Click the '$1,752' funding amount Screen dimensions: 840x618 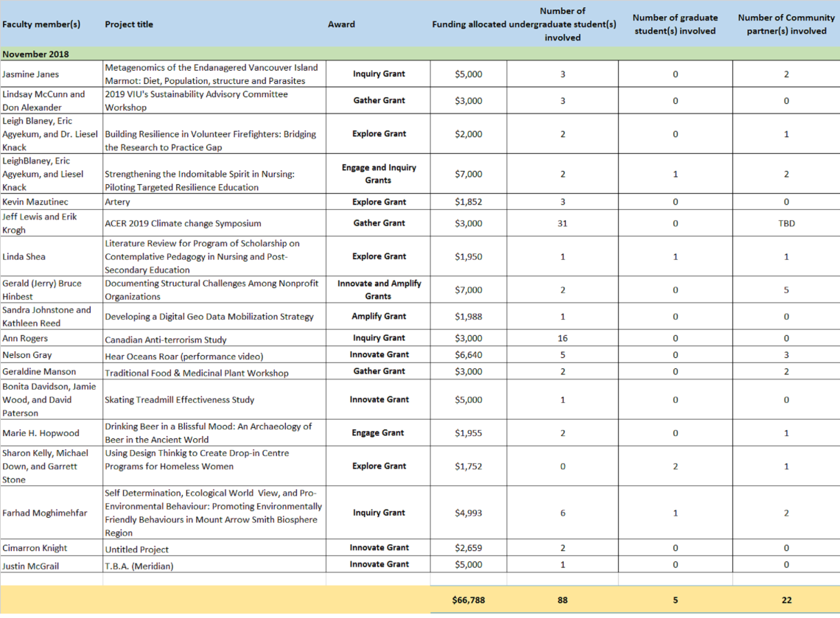[x=468, y=466]
